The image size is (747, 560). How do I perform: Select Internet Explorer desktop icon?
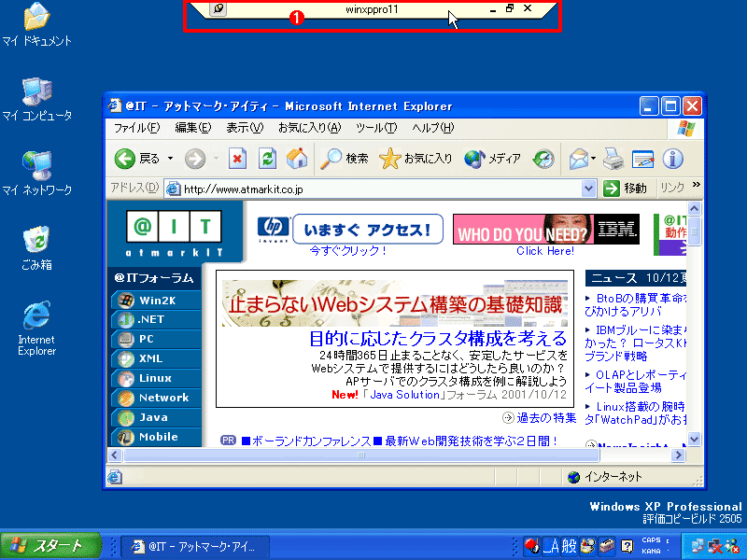pyautogui.click(x=36, y=329)
